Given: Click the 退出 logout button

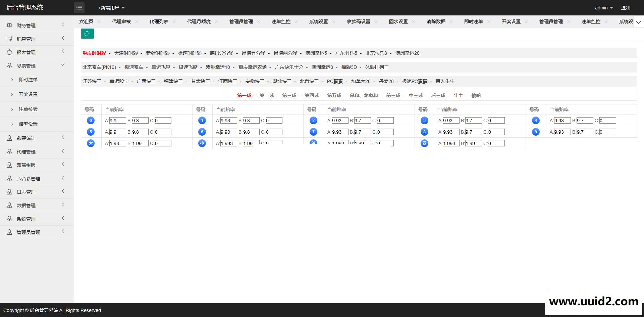Looking at the screenshot, I should [x=625, y=7].
